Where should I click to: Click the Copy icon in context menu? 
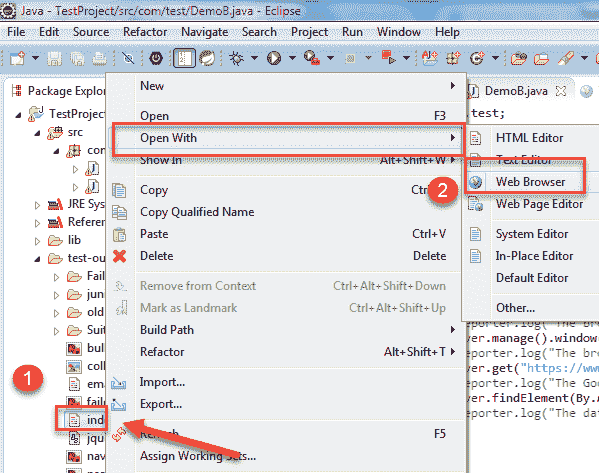[119, 190]
